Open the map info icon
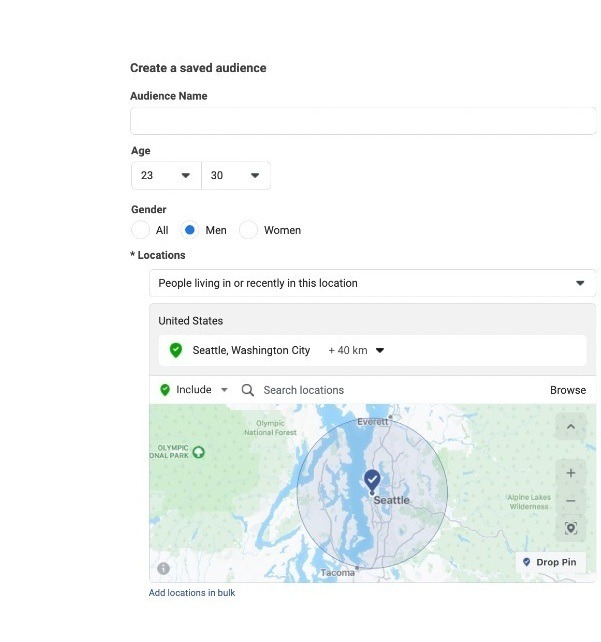This screenshot has width=601, height=642. click(x=163, y=568)
